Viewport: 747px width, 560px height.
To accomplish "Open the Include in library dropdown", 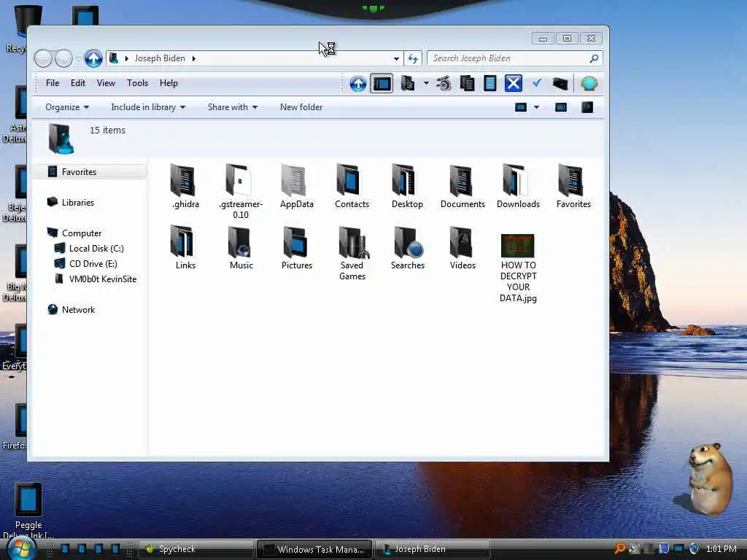I will (x=147, y=107).
